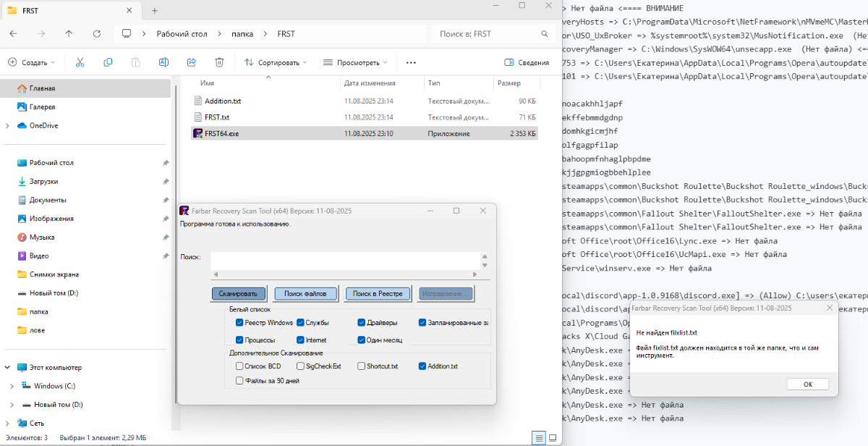Viewport: 868px width, 446px height.
Task: Open Снимки экрана folder
Action: coord(54,274)
